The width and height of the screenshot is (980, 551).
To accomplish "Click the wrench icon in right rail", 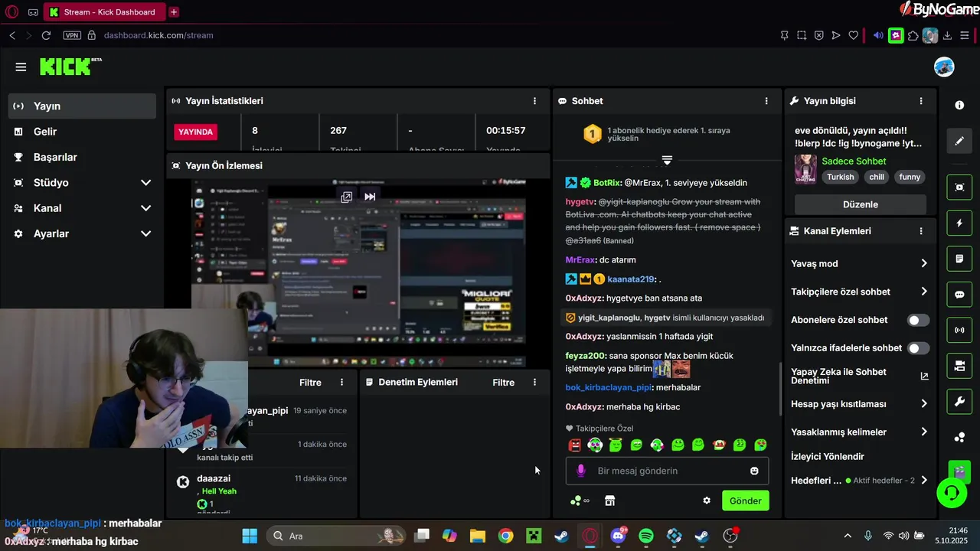I will coord(959,402).
